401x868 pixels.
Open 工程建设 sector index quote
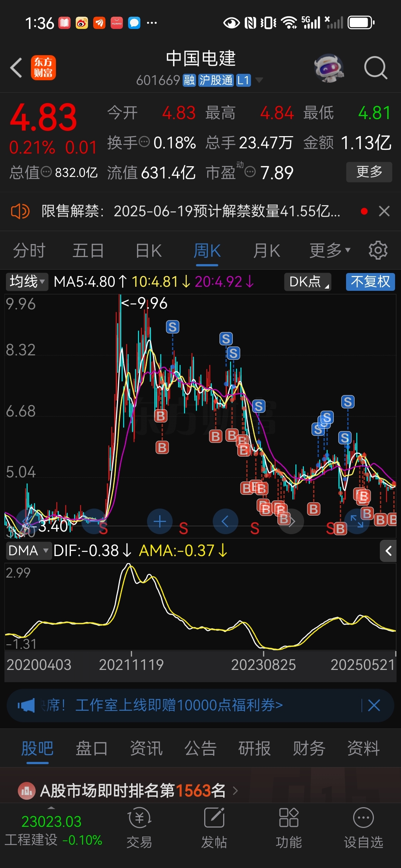(x=53, y=831)
